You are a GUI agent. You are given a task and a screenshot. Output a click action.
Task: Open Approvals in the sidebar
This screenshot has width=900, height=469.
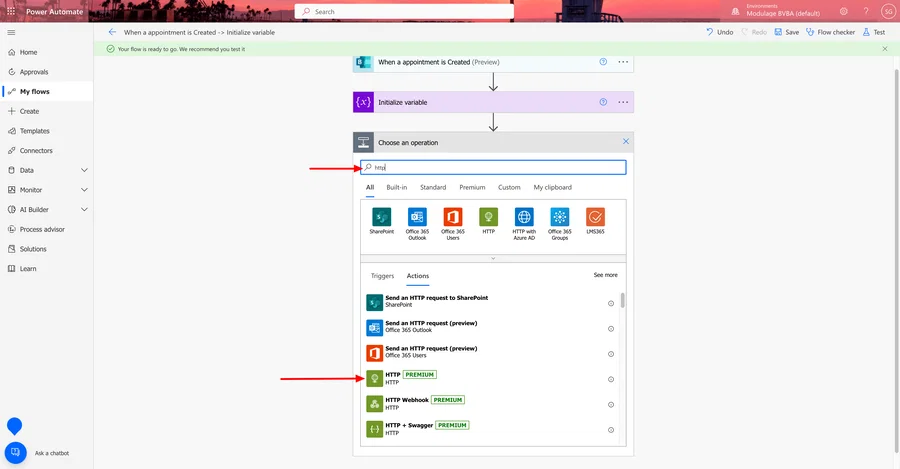(47, 72)
